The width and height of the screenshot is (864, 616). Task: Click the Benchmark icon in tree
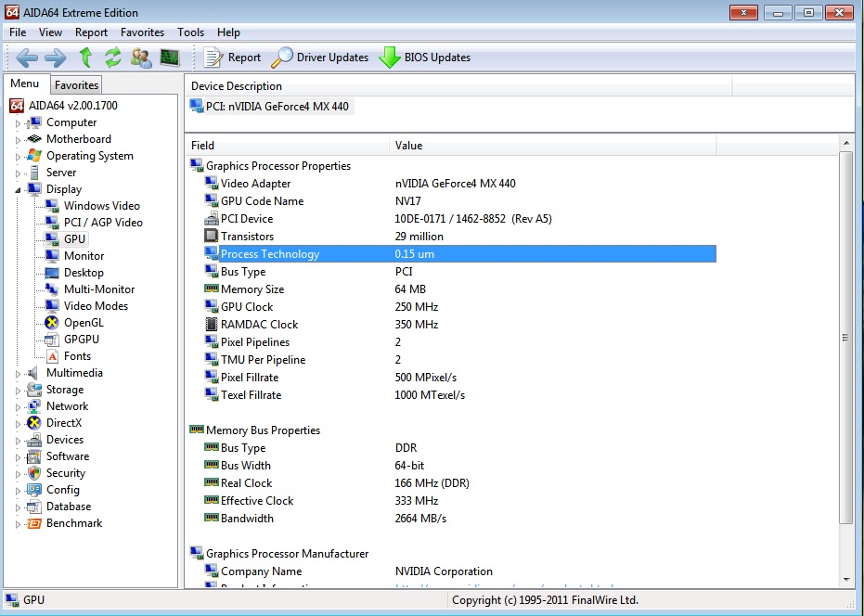[34, 523]
